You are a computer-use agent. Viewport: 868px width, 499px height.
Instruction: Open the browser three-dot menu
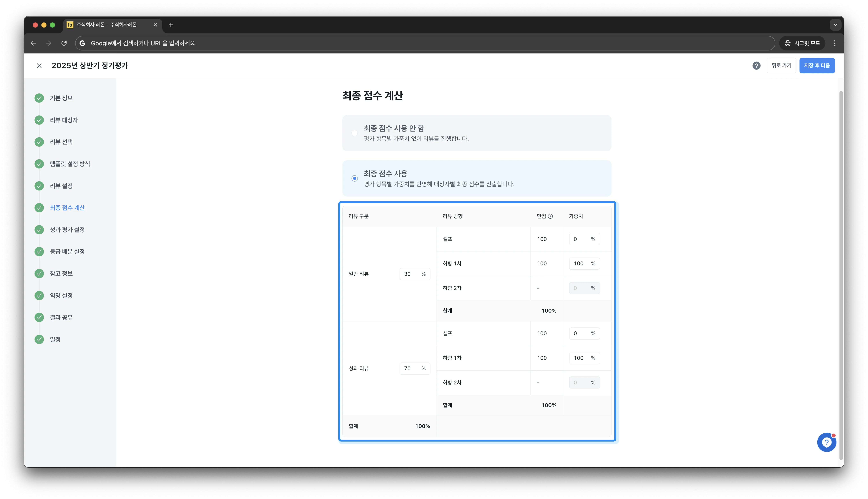(x=835, y=43)
